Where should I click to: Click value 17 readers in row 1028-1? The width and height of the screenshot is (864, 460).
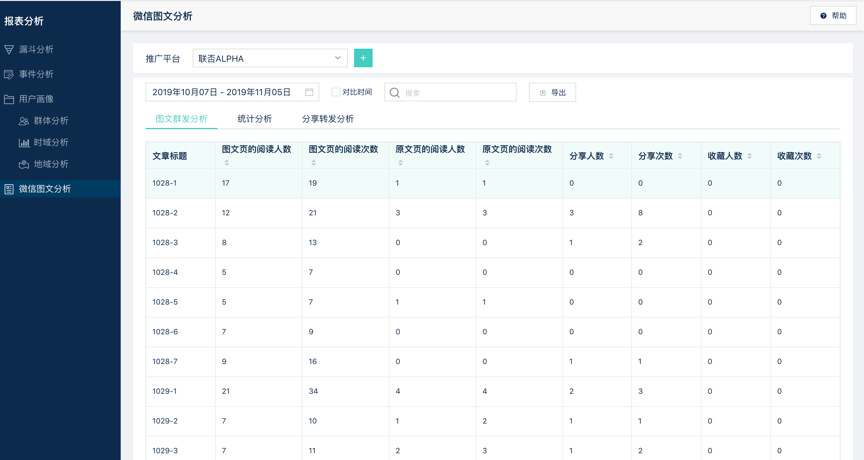(x=225, y=183)
